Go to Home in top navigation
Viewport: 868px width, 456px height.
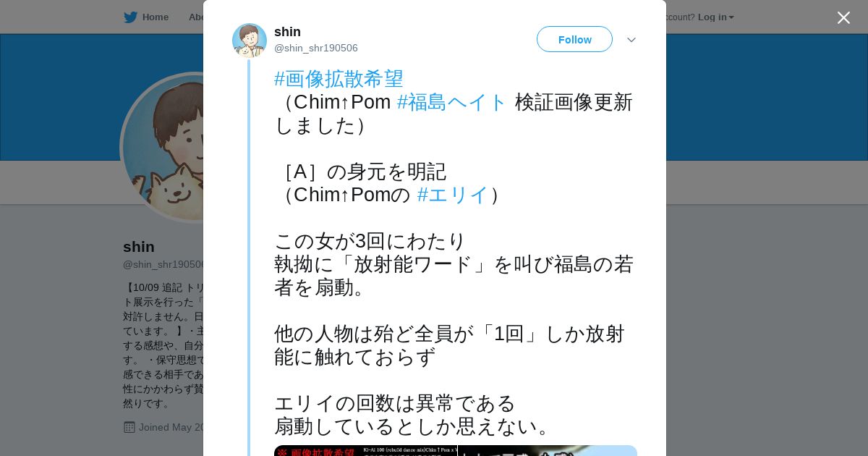click(155, 17)
